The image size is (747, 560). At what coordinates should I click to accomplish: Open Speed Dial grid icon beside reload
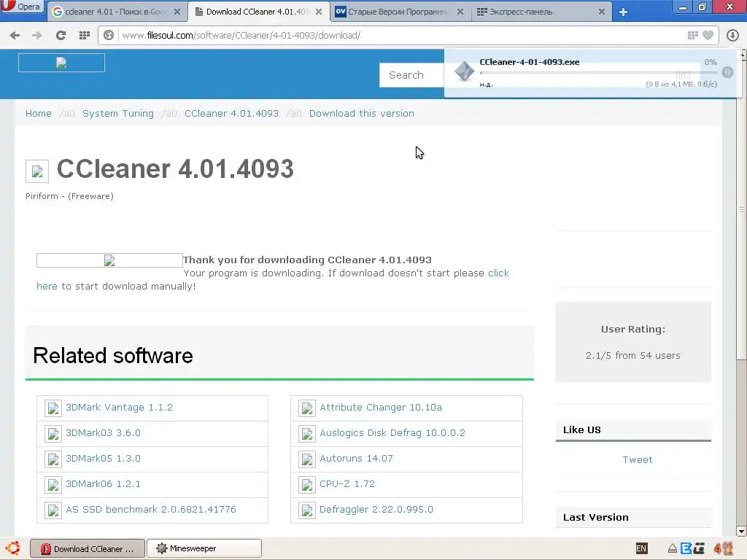(x=85, y=35)
